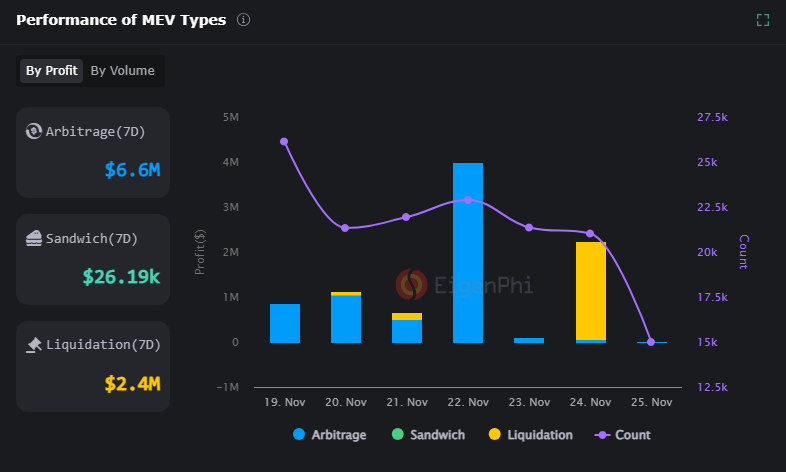This screenshot has width=786, height=472.
Task: Switch to the By Profit tab
Action: coord(51,71)
